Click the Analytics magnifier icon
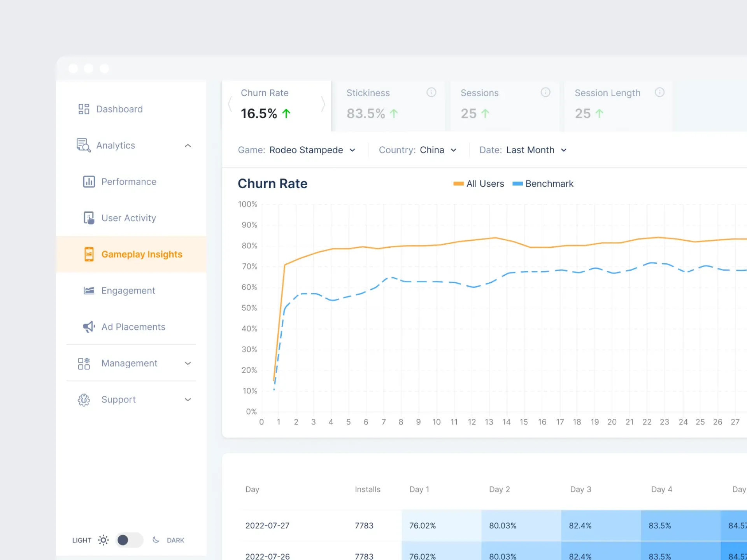This screenshot has width=747, height=560. (x=84, y=145)
